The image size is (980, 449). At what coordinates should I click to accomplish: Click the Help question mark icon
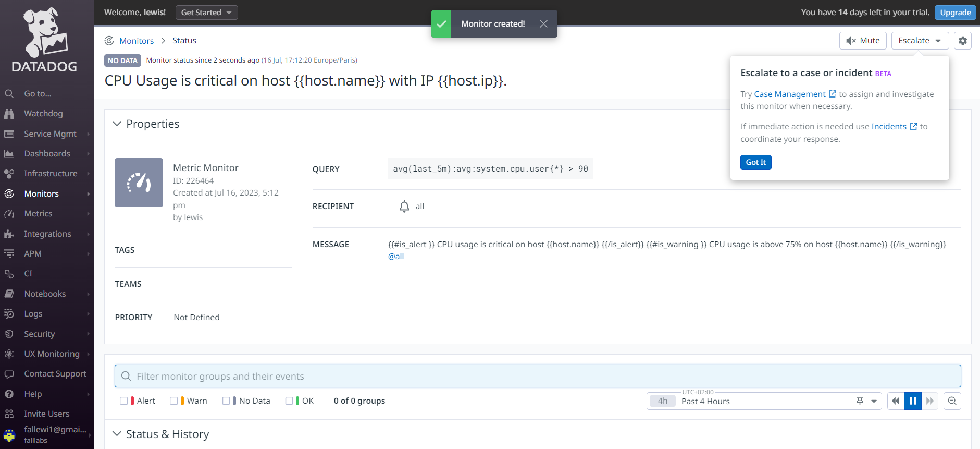click(9, 394)
